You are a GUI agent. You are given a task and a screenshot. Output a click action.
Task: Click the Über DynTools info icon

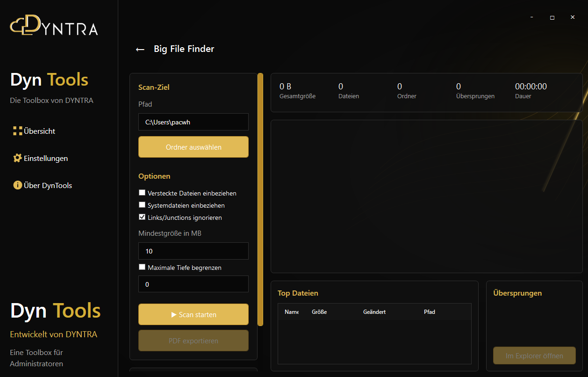[x=18, y=185]
